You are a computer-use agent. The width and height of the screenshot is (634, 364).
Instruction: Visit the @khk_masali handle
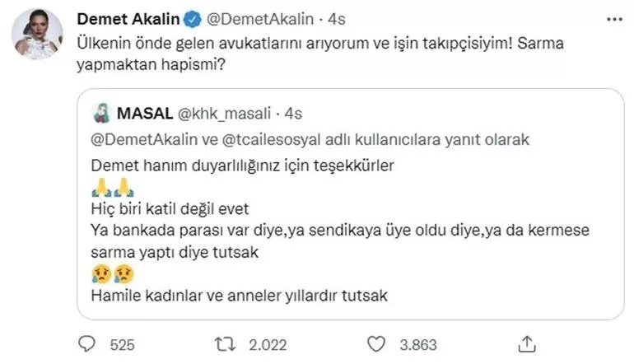click(x=226, y=111)
